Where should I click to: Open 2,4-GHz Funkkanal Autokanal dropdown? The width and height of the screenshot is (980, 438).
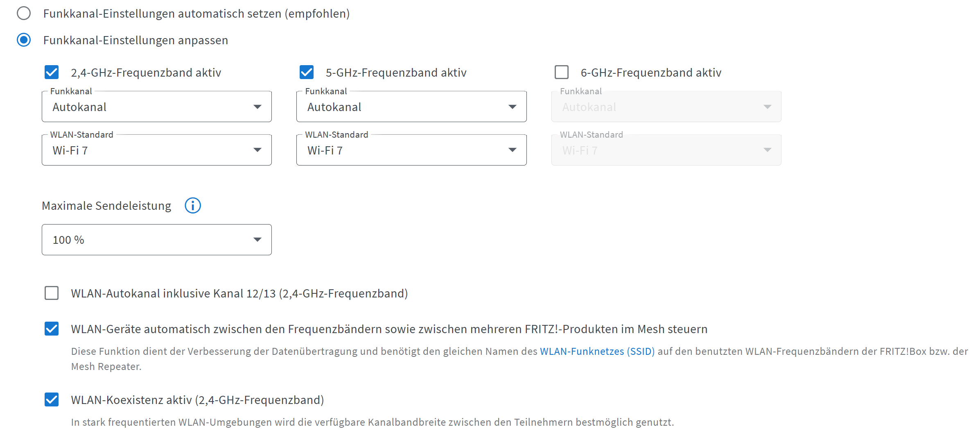tap(157, 107)
